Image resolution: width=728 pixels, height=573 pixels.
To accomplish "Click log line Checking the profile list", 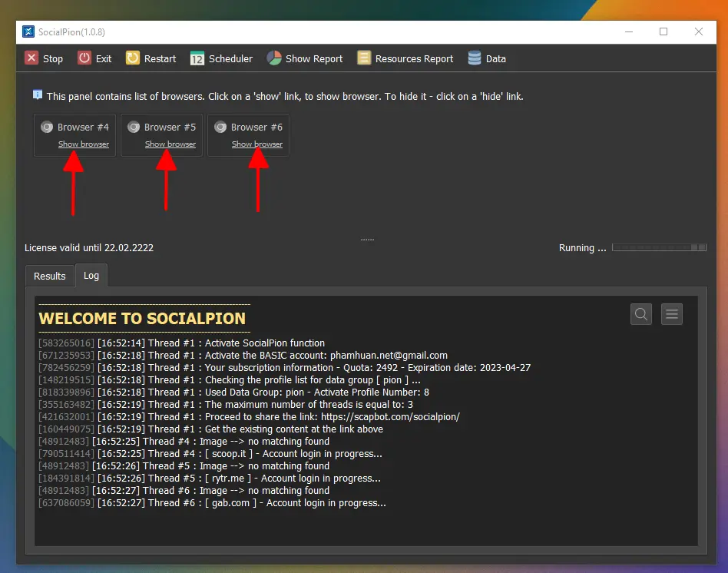I will (x=230, y=380).
